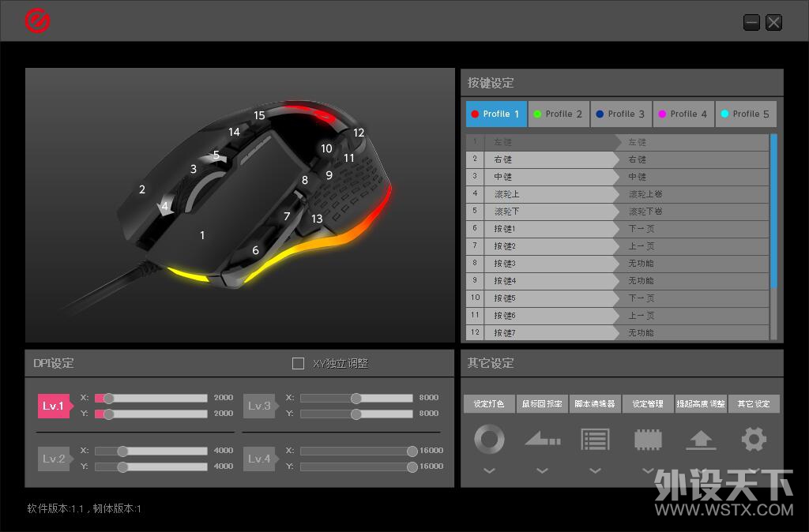Viewport: 809px width, 532px height.
Task: Click the Lv.3 X-axis DPI slider
Action: click(356, 398)
